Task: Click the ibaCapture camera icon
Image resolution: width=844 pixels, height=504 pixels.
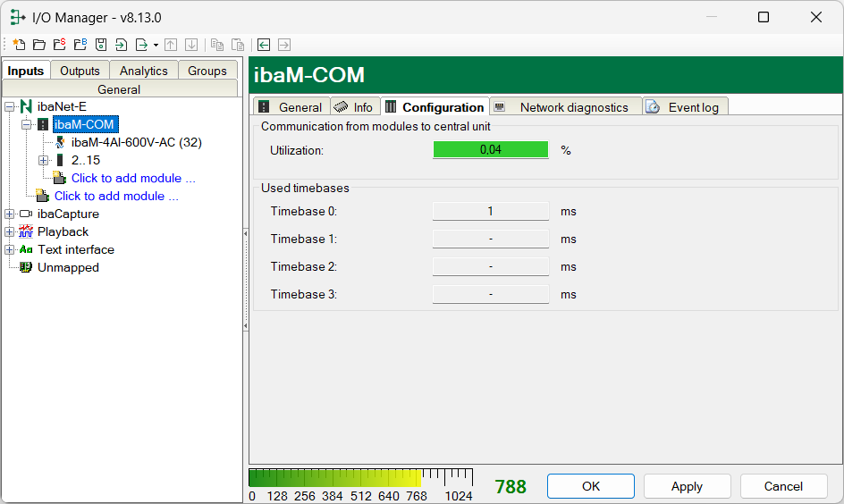Action: (26, 214)
